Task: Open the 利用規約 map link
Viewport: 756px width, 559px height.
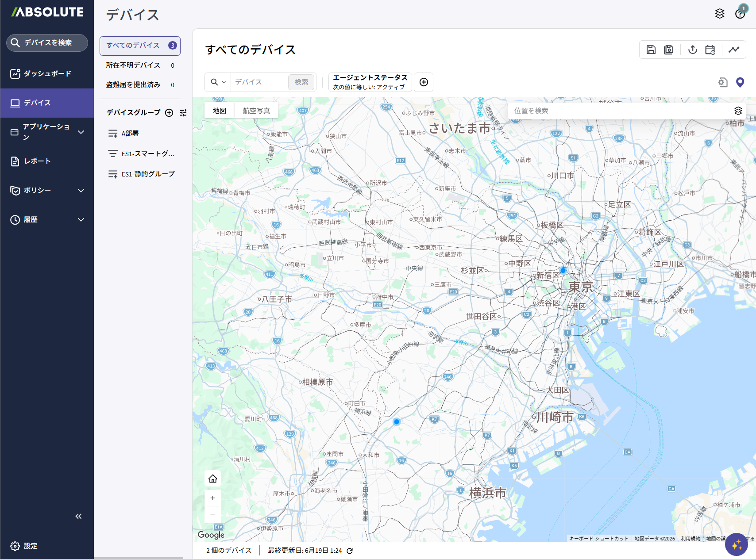Action: (690, 538)
